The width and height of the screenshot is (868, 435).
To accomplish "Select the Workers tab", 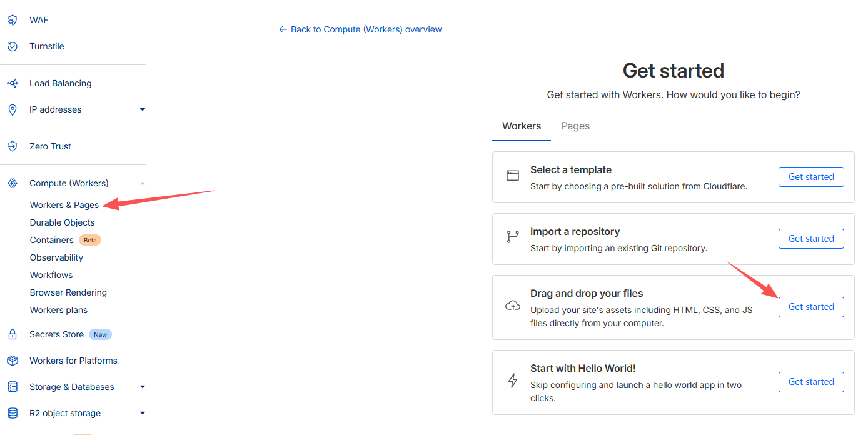I will click(x=521, y=126).
